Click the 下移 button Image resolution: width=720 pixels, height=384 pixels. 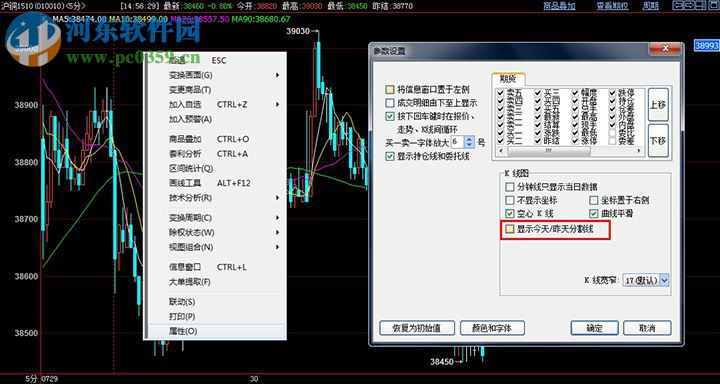658,141
